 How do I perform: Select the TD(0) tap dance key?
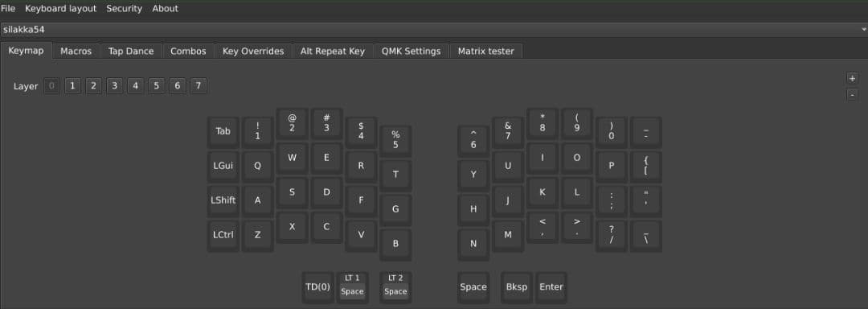click(317, 286)
